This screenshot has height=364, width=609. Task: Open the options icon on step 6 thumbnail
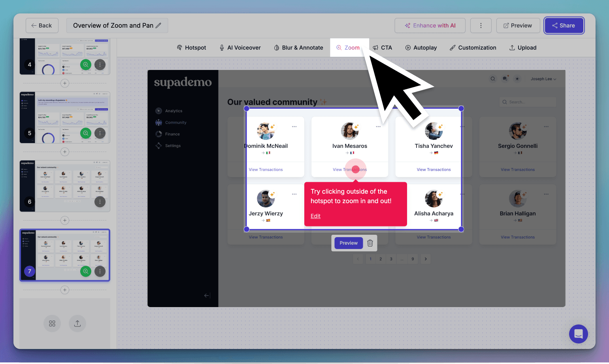pyautogui.click(x=100, y=202)
